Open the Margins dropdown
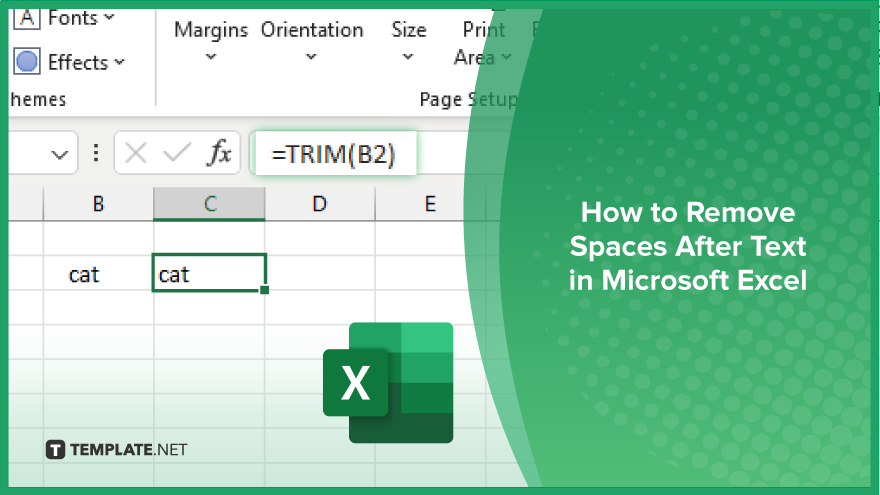This screenshot has height=495, width=880. pyautogui.click(x=210, y=40)
